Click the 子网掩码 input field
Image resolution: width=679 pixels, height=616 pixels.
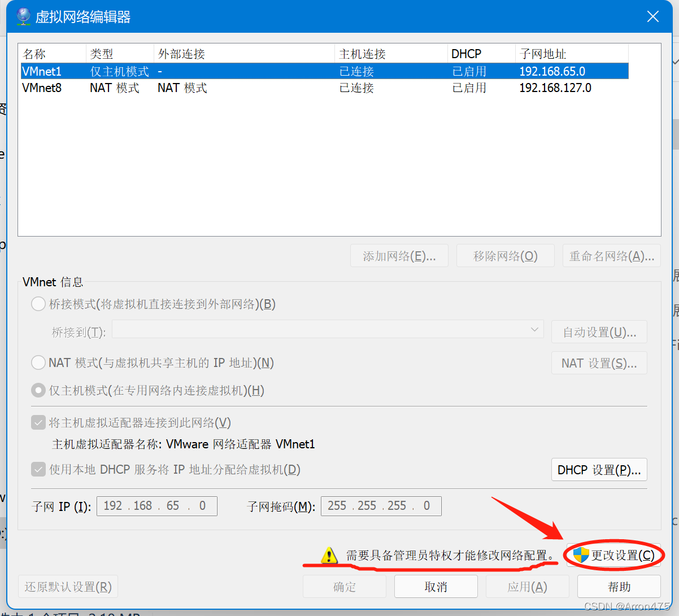(381, 506)
